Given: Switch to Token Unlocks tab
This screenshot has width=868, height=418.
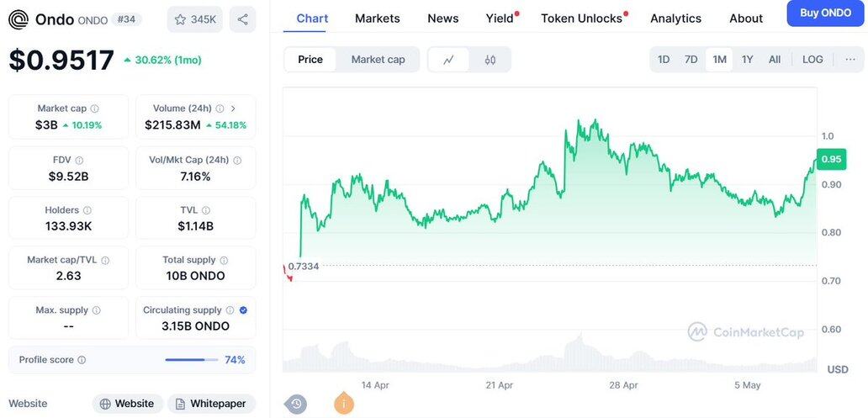Looking at the screenshot, I should [581, 19].
